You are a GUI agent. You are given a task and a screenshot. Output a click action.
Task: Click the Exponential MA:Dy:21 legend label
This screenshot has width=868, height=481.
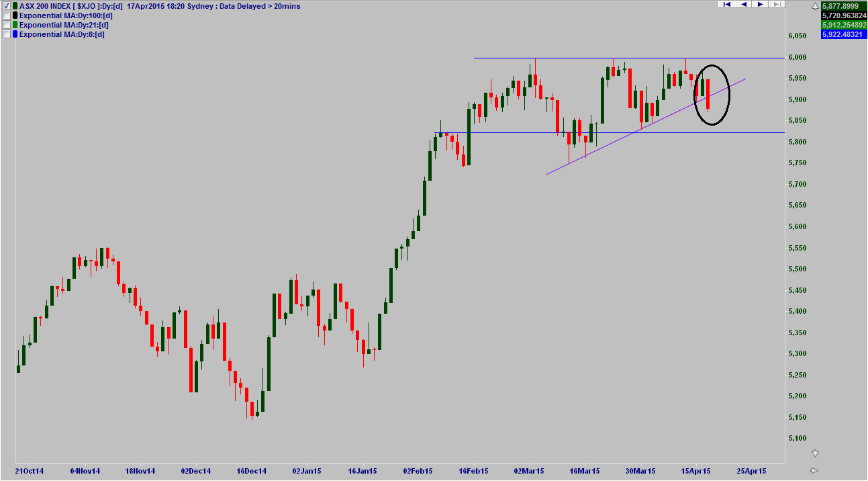(62, 25)
